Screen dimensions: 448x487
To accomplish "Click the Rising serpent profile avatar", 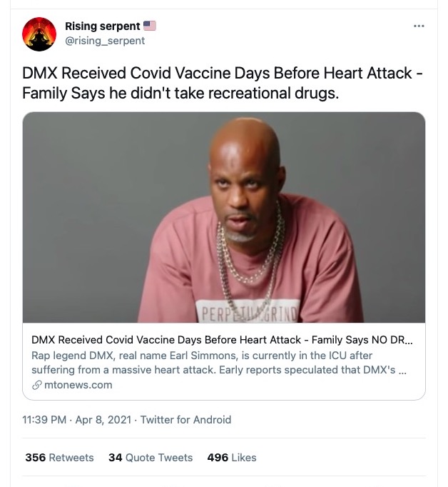I will coord(40,34).
